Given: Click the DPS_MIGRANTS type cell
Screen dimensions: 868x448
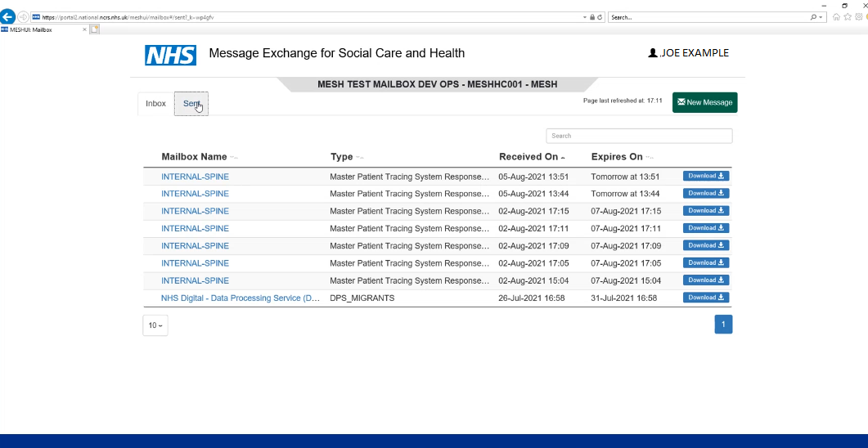Looking at the screenshot, I should point(362,298).
